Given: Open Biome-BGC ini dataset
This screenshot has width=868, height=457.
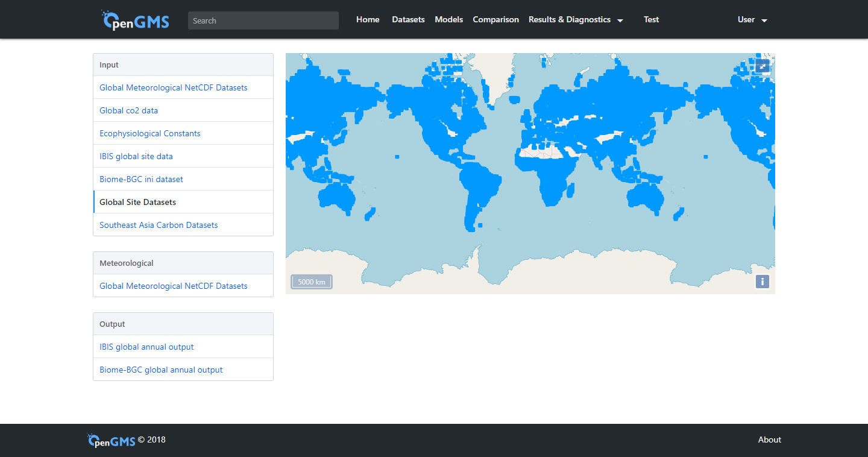Looking at the screenshot, I should click(141, 179).
